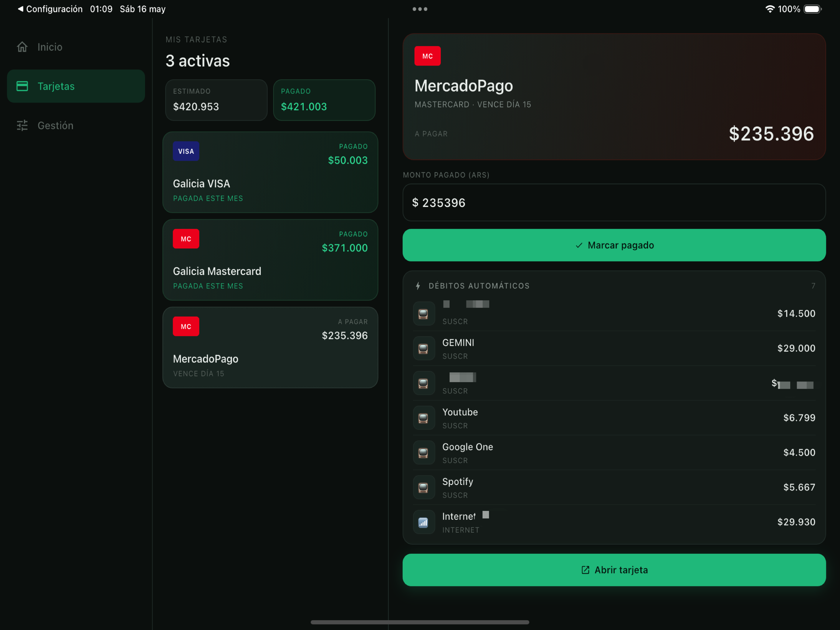Click the MC badge on MercadoPago list card
840x630 pixels.
click(186, 327)
